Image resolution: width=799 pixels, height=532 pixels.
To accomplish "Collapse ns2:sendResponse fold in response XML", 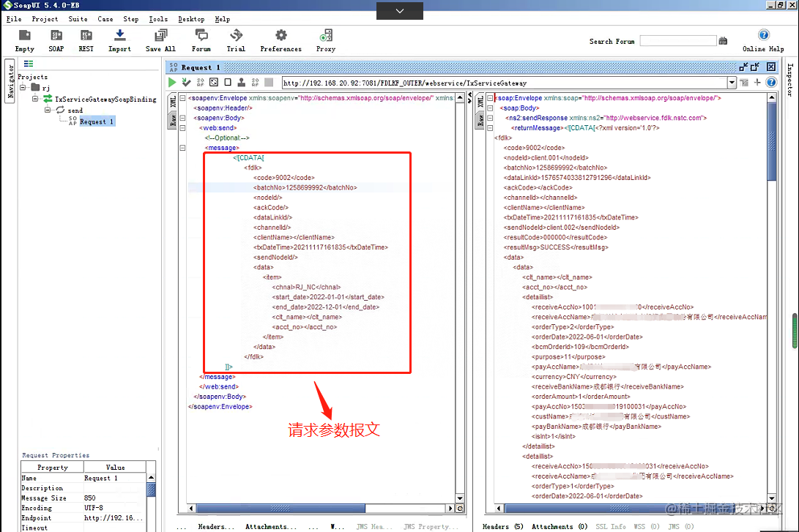I will click(490, 118).
